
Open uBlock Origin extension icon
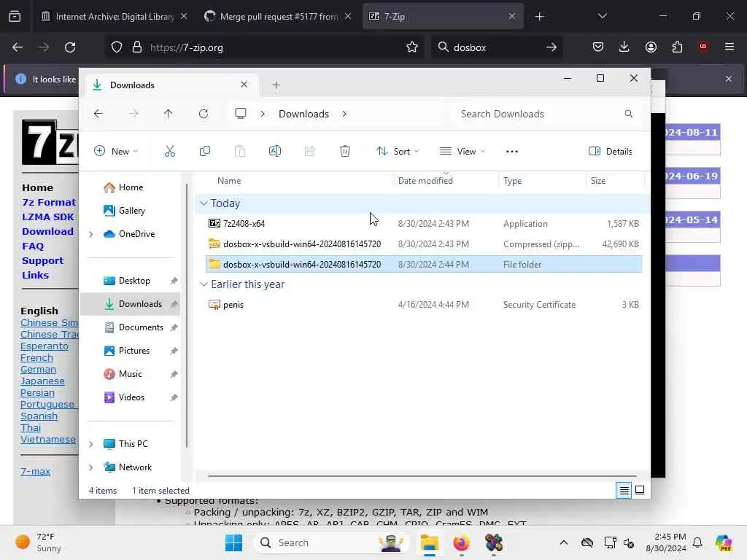pyautogui.click(x=703, y=47)
